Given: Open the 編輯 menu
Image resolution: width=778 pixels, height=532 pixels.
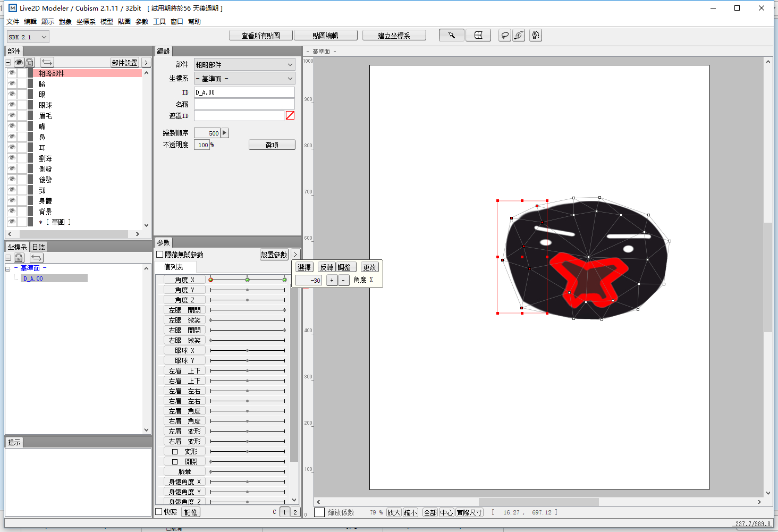Looking at the screenshot, I should tap(30, 22).
